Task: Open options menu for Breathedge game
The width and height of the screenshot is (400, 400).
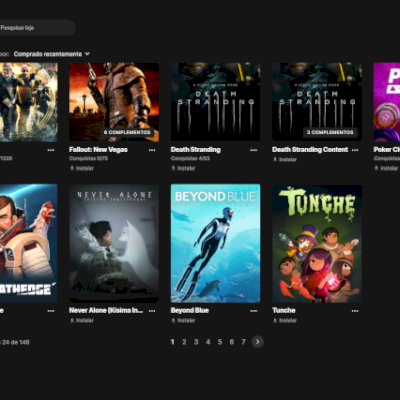Action: point(51,311)
